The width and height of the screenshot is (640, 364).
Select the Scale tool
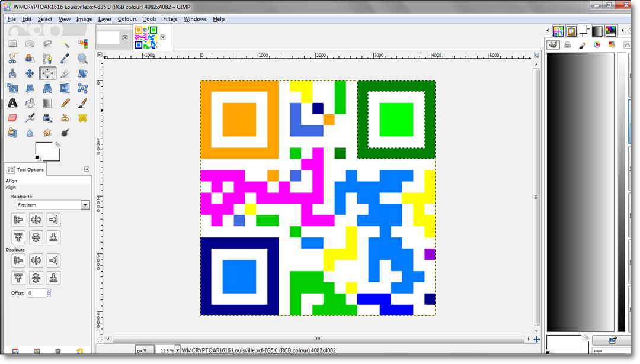coord(12,88)
